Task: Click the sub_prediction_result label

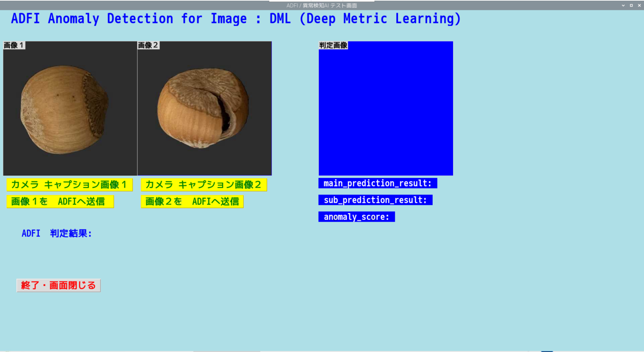Action: click(375, 200)
